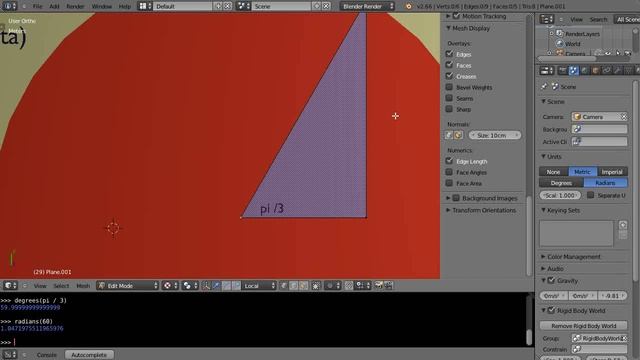Expand the Transform Orientations panel

click(448, 210)
